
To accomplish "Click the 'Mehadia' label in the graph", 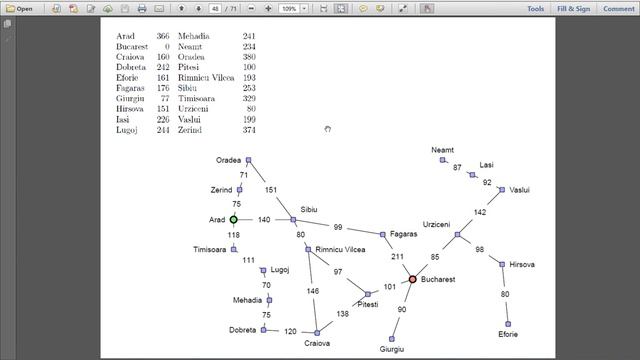I will [x=247, y=300].
